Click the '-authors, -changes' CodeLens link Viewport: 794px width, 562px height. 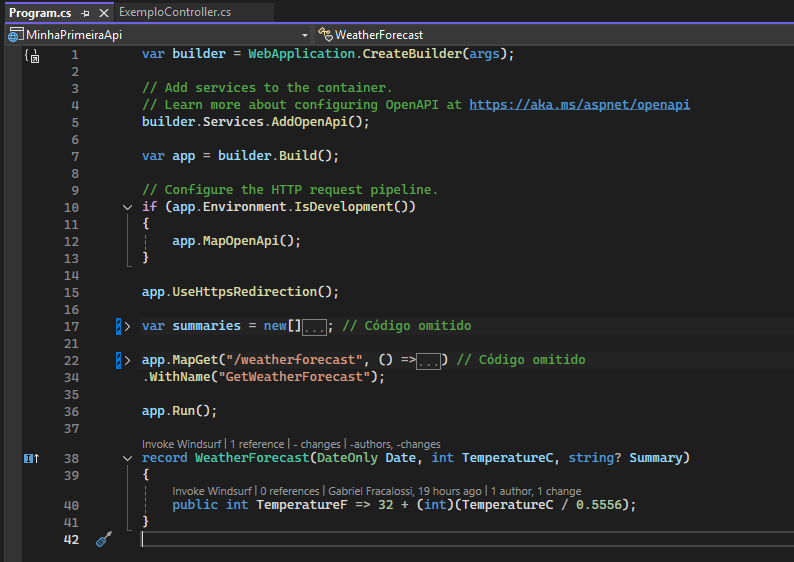(395, 444)
